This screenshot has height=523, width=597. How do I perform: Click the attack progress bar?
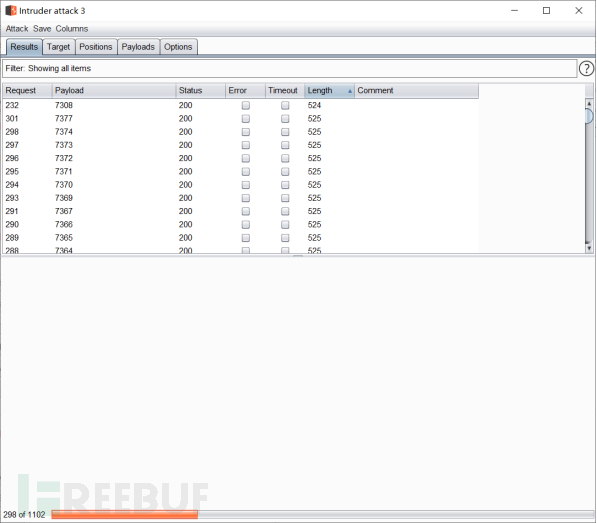tap(322, 515)
